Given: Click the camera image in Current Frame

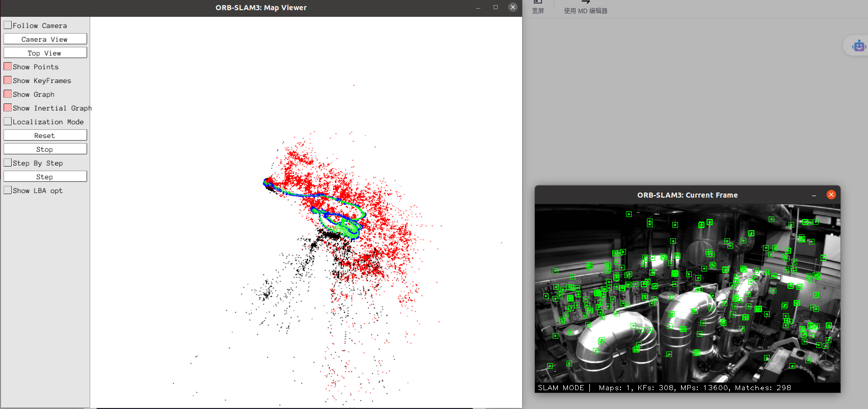Looking at the screenshot, I should pyautogui.click(x=688, y=293).
